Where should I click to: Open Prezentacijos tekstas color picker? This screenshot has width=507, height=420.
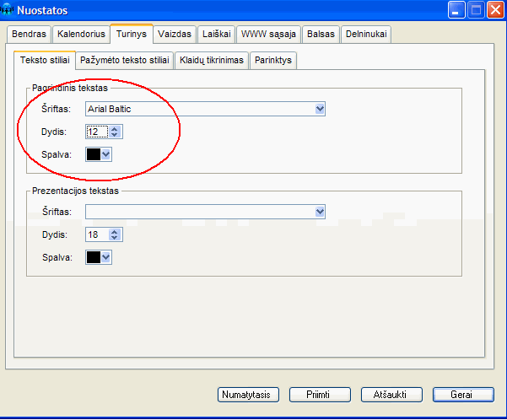tap(99, 257)
